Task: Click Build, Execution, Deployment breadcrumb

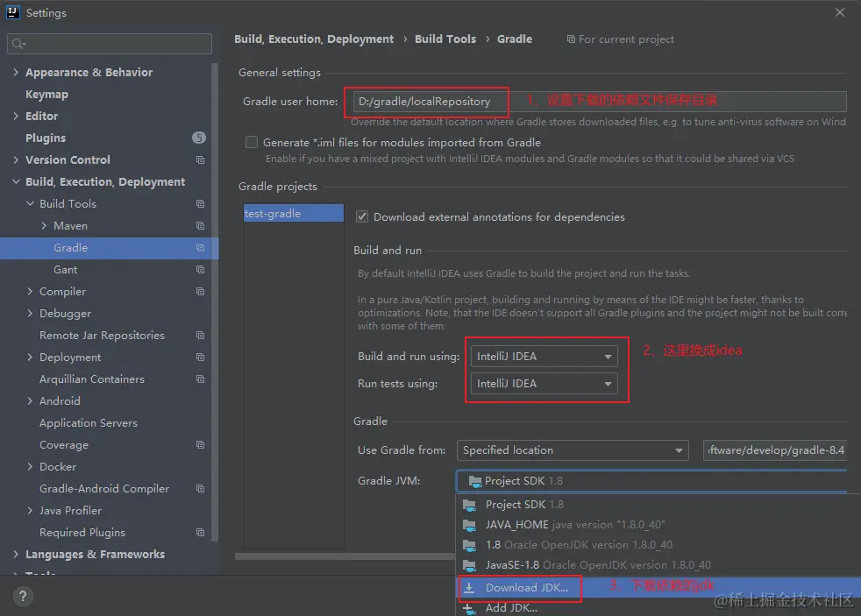Action: pos(314,39)
